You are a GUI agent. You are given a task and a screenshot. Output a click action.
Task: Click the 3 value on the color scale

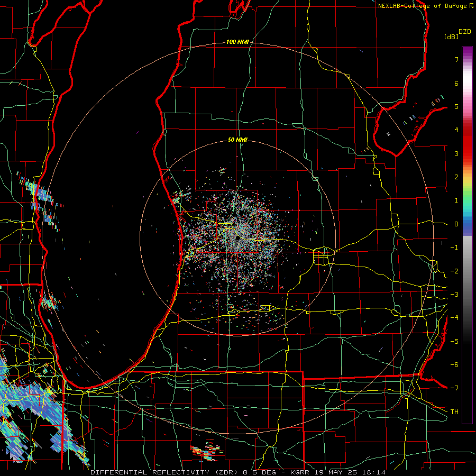(x=456, y=153)
